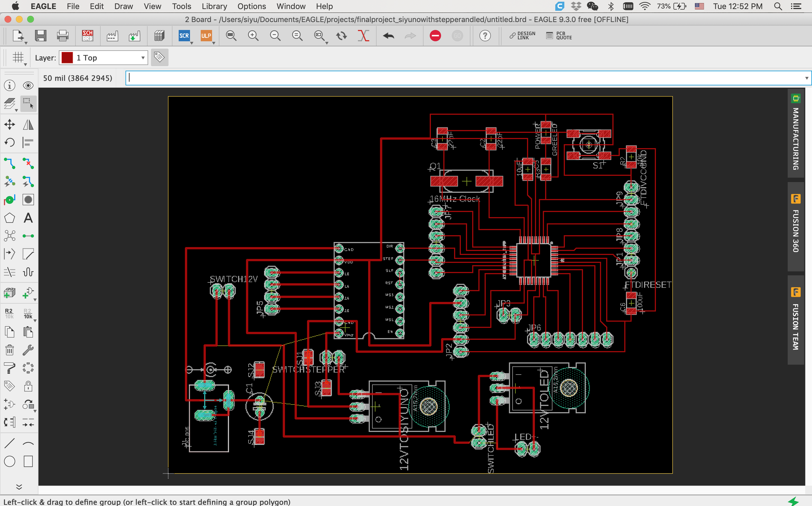Image resolution: width=812 pixels, height=506 pixels.
Task: Zoom to fit the board
Action: pyautogui.click(x=231, y=35)
